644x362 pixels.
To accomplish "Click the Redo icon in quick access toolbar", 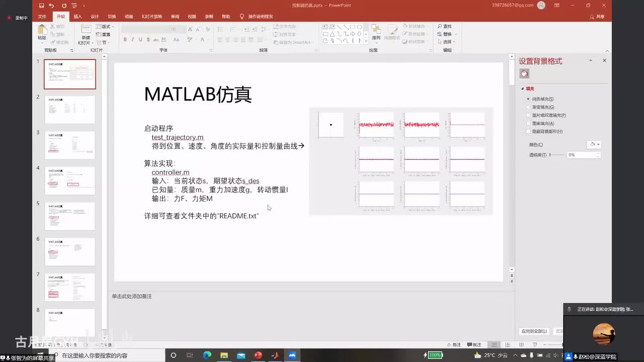I will 64,6.
